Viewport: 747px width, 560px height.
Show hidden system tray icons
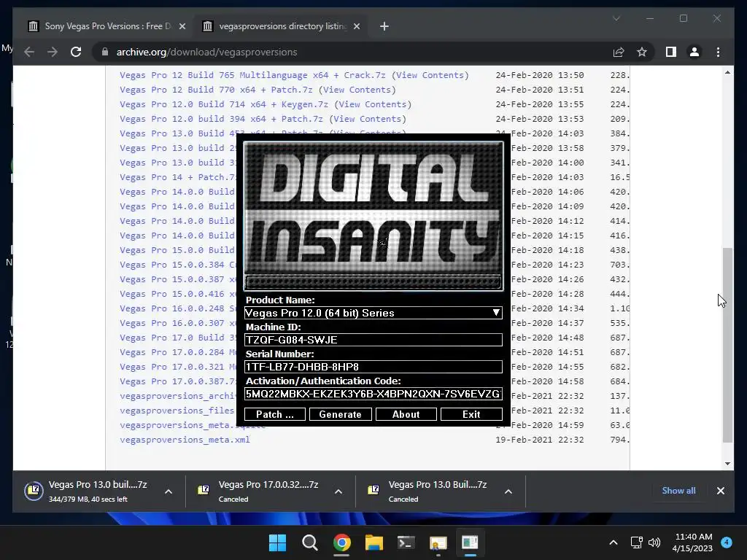pos(614,542)
